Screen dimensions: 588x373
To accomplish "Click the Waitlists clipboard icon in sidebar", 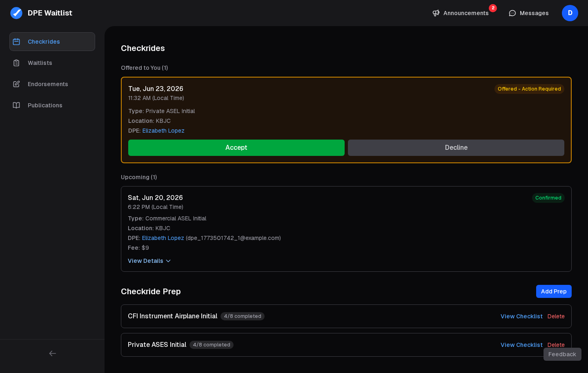I will point(16,63).
